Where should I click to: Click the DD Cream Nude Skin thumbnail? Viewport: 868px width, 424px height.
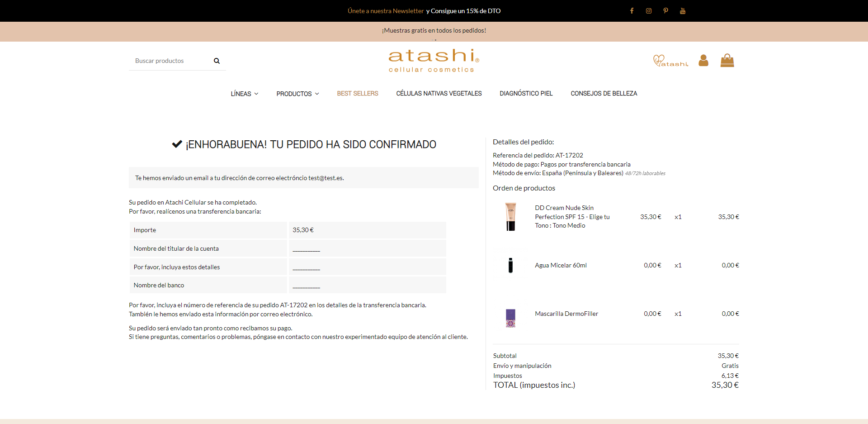tap(510, 217)
